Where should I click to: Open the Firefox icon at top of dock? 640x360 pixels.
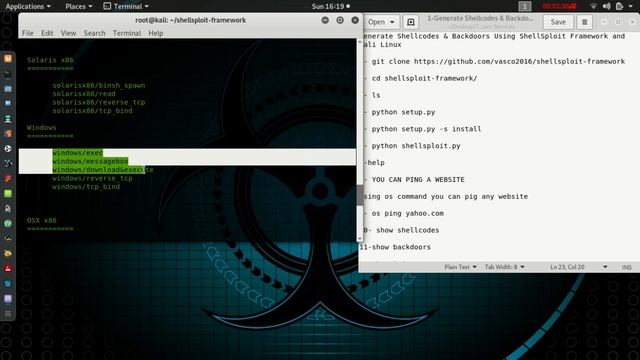8,59
